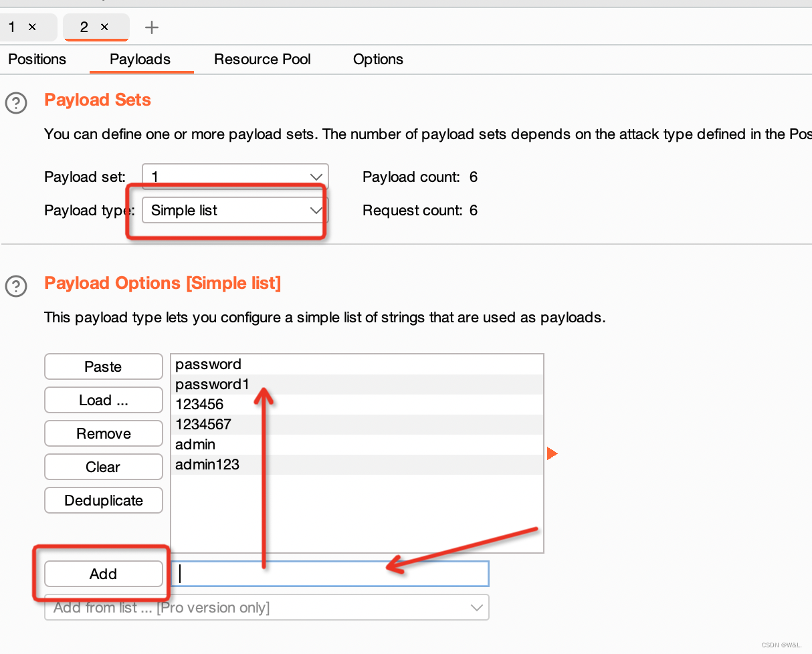
Task: Go to the Resource Pool tab
Action: (x=262, y=60)
